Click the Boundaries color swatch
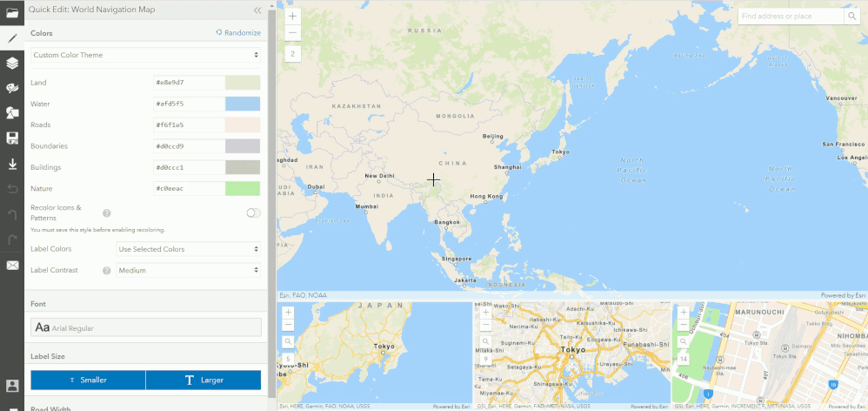This screenshot has height=411, width=868. point(243,146)
